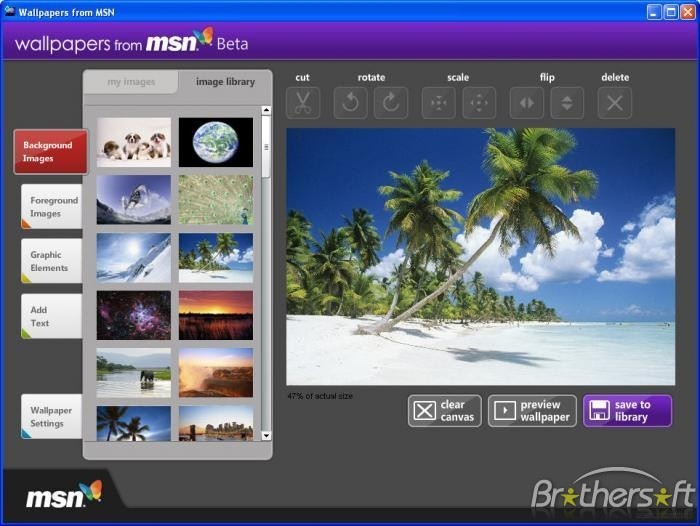
Task: Click the library scrollbar up arrow
Action: point(267,110)
